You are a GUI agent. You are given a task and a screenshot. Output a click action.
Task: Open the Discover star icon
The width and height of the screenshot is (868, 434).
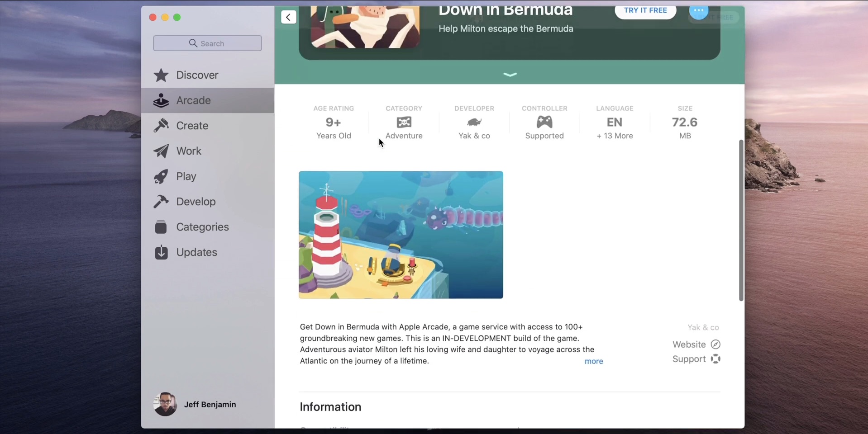pos(161,75)
